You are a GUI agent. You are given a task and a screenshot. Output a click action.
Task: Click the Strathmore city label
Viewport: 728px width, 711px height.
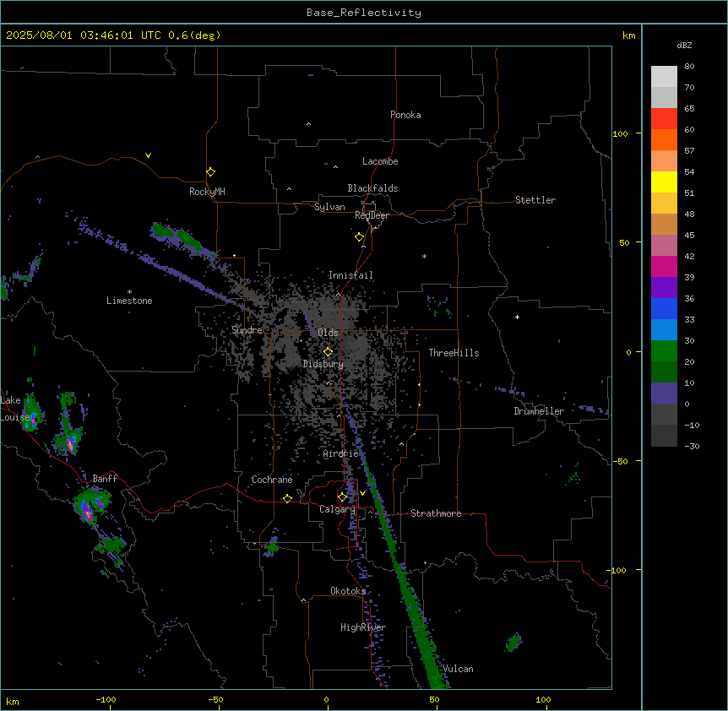436,513
